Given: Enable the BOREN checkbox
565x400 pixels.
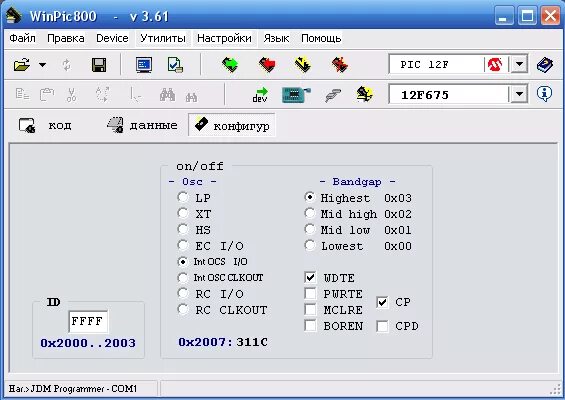Looking at the screenshot, I should pos(310,325).
